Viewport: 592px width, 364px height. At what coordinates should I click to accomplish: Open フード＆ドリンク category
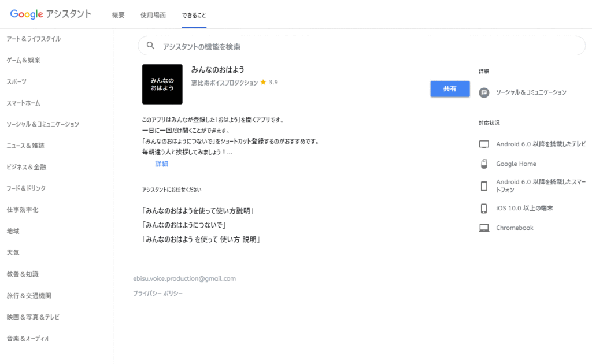(26, 188)
